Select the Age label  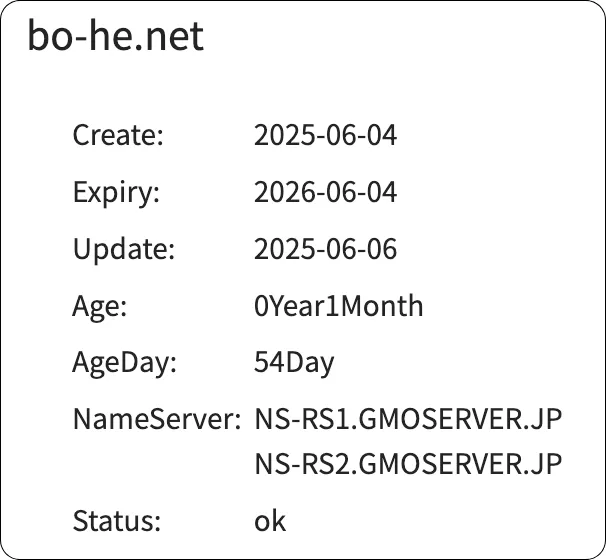coord(100,306)
